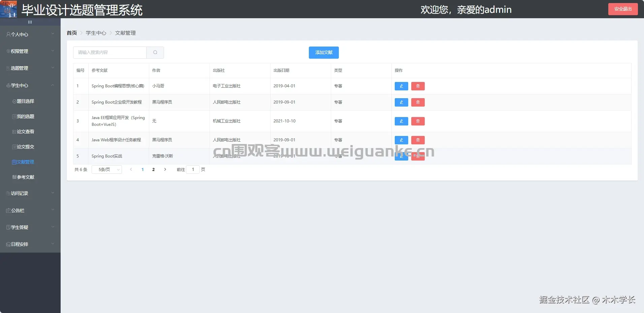Delete the Spring Boot企业级开发教程 row
Screen dimensions: 644x313
tap(418, 102)
